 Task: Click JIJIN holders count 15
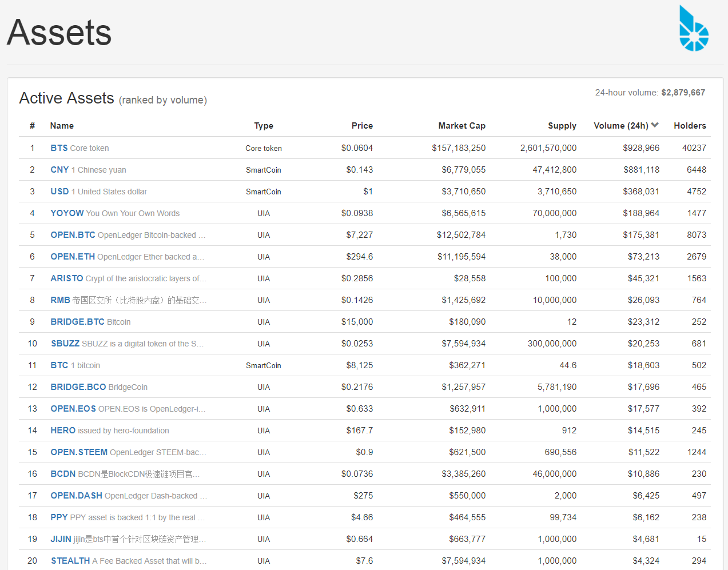pyautogui.click(x=702, y=539)
